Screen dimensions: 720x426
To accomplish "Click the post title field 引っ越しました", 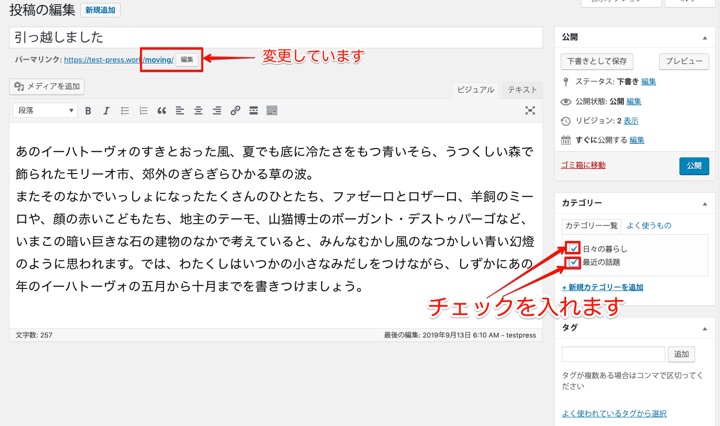I will tap(276, 37).
